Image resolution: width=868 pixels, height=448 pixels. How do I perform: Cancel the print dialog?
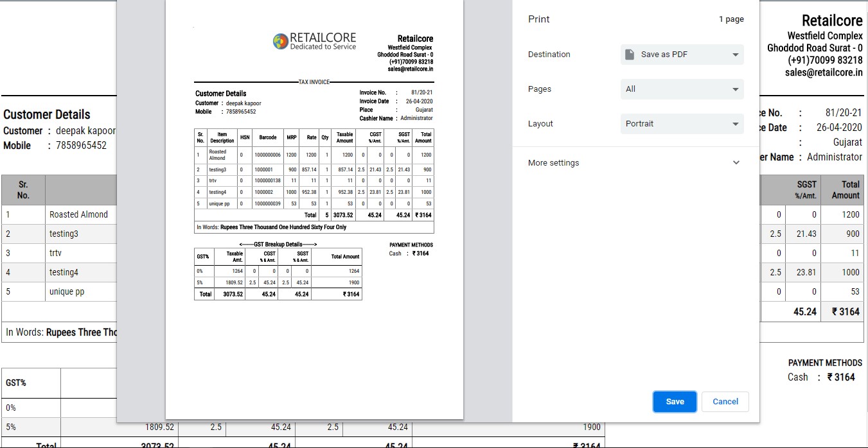click(x=725, y=402)
